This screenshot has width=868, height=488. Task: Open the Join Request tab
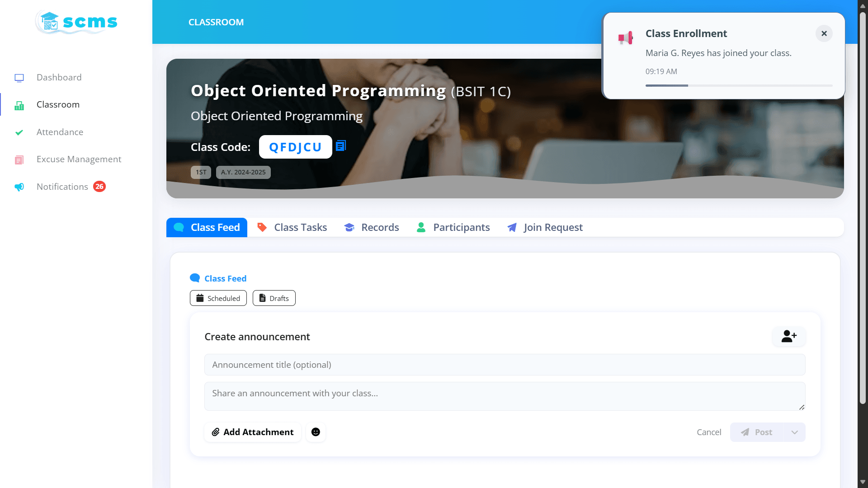point(545,227)
